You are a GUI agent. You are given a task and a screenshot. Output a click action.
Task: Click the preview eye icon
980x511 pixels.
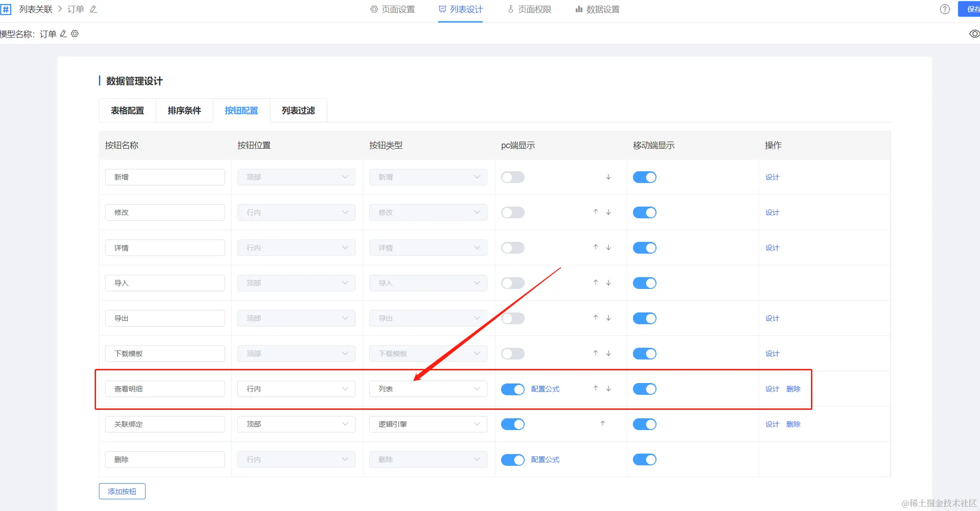[x=974, y=33]
